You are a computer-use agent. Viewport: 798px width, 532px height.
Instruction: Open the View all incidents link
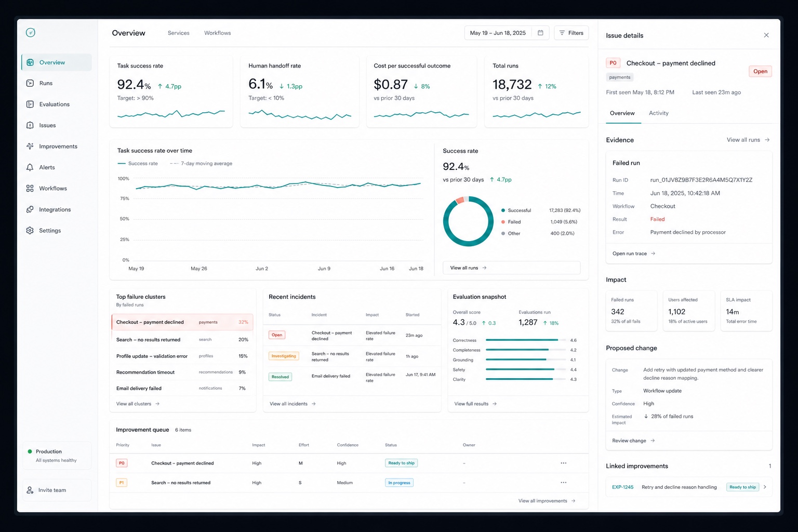[293, 404]
